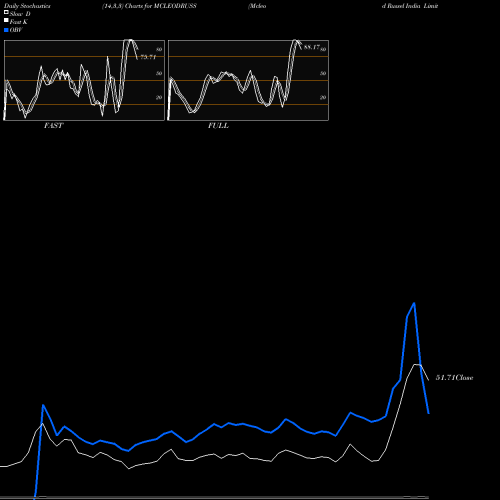Image resolution: width=500 pixels, height=500 pixels.
Task: Click the blue OBV legend swatch
Action: 6,30
